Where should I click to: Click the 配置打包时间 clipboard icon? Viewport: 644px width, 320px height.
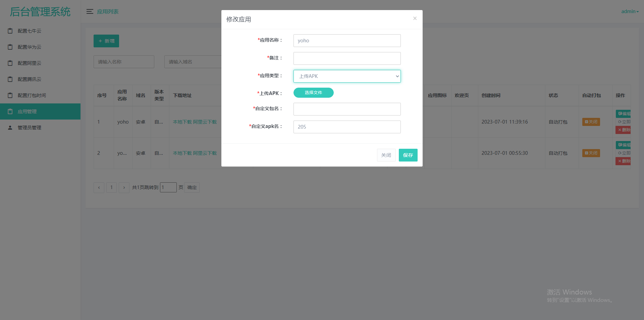[10, 95]
